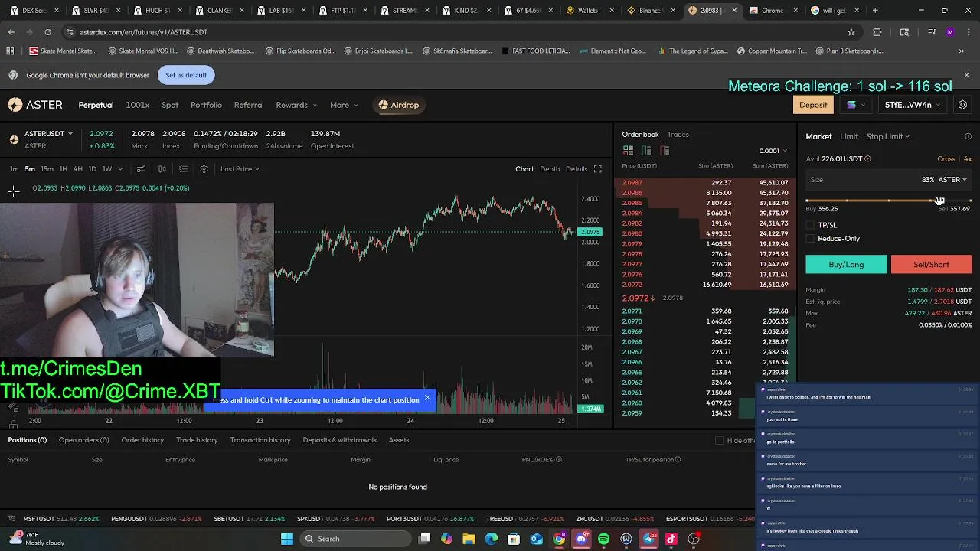The image size is (980, 551).
Task: Expand more chart intervals after 1W
Action: 120,169
